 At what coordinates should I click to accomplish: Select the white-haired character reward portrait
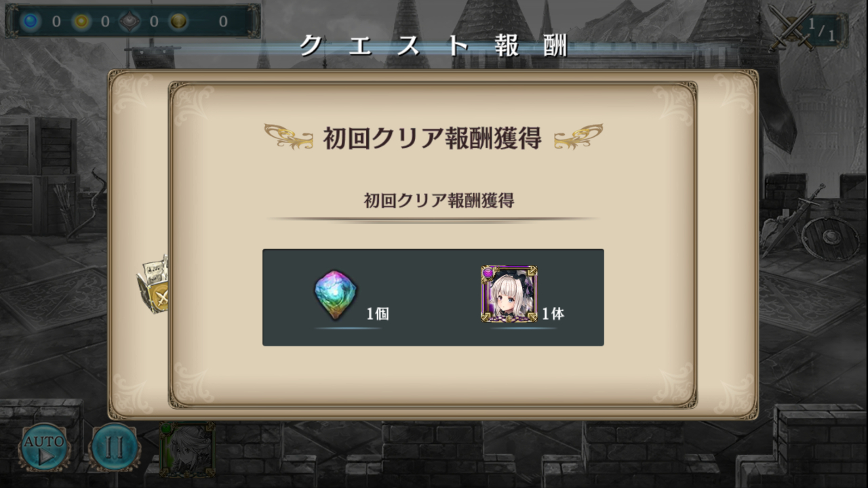click(509, 293)
